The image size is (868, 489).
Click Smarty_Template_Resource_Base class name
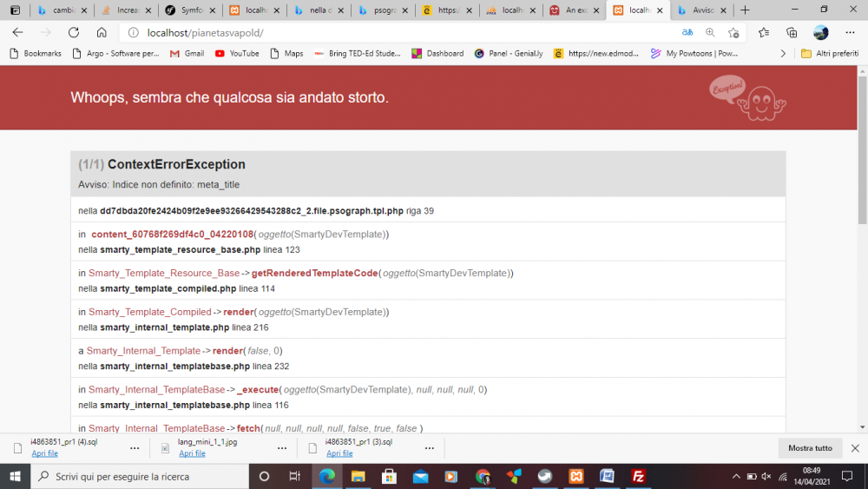coord(164,273)
